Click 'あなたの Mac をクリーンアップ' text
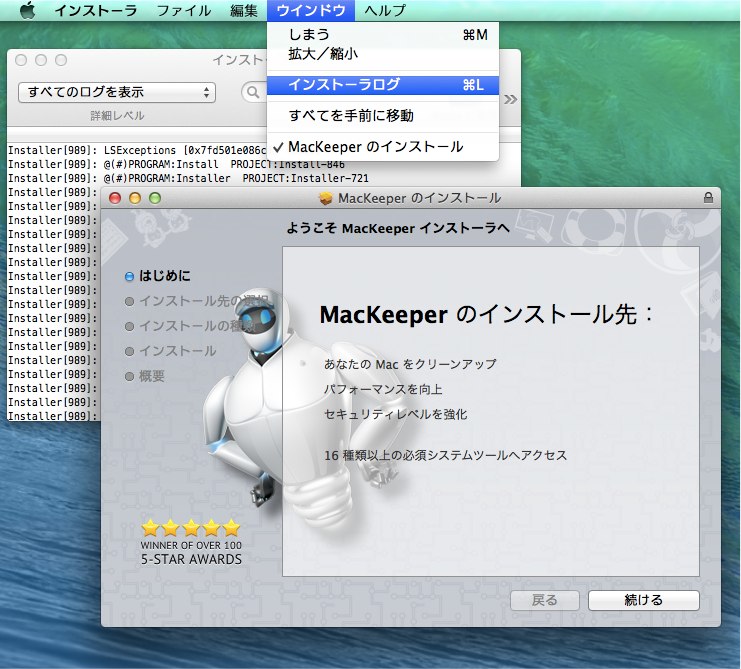The height and width of the screenshot is (669, 741). point(410,364)
